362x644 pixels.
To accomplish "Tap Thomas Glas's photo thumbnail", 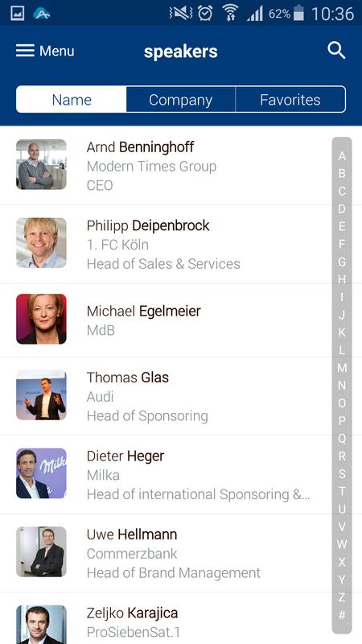I will [x=41, y=394].
